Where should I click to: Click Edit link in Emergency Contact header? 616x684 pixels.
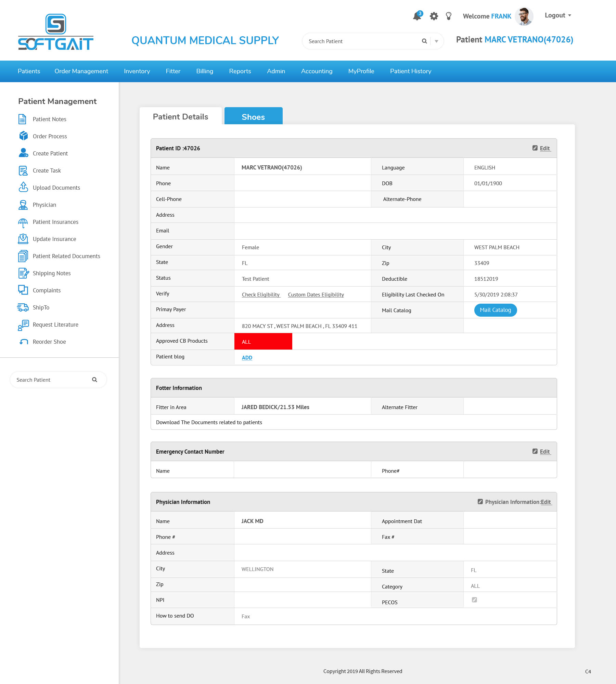[x=545, y=452]
